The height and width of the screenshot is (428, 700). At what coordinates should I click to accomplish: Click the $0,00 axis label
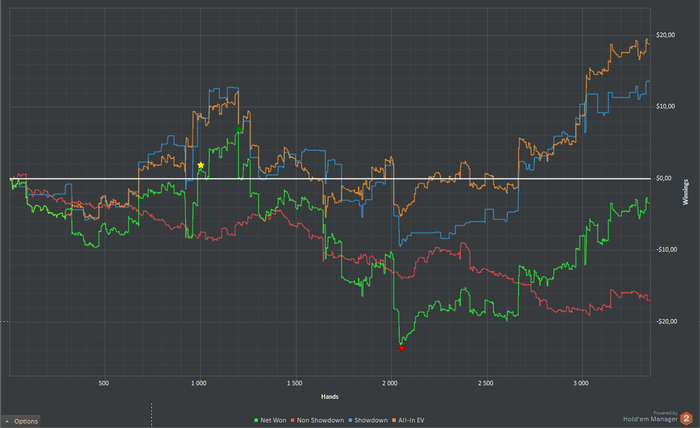[663, 178]
